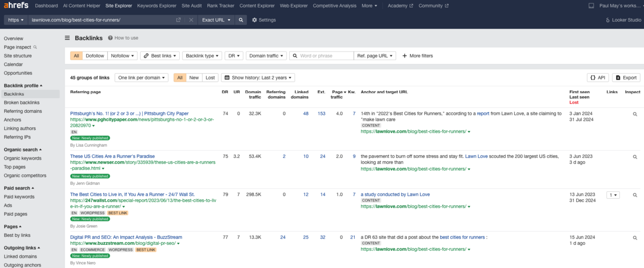Open Competitive Analysis
The width and height of the screenshot is (644, 268).
pyautogui.click(x=334, y=6)
